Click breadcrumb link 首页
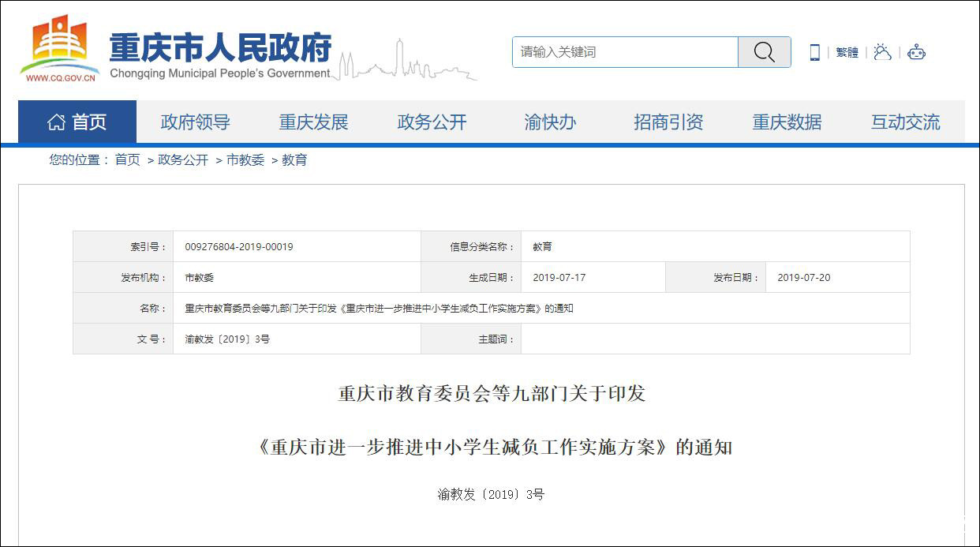 coord(127,160)
